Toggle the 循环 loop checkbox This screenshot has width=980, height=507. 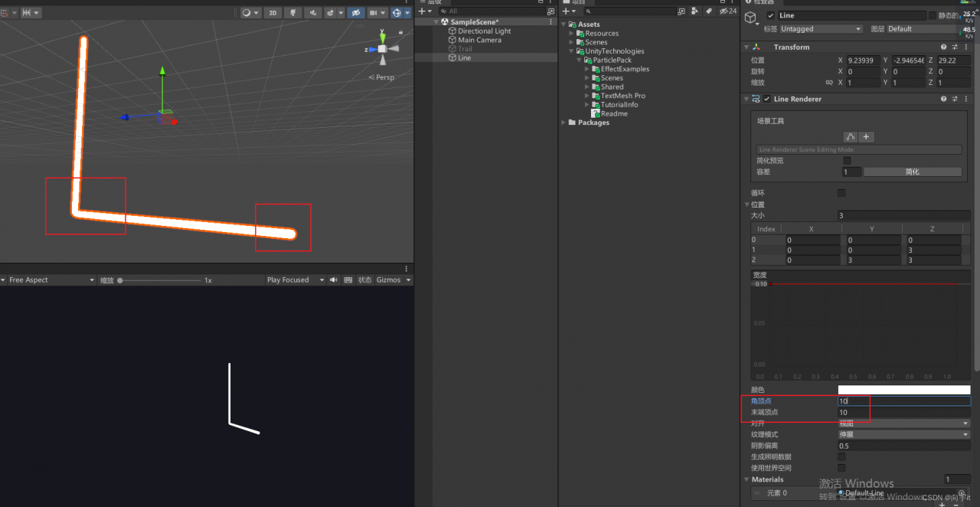click(841, 193)
